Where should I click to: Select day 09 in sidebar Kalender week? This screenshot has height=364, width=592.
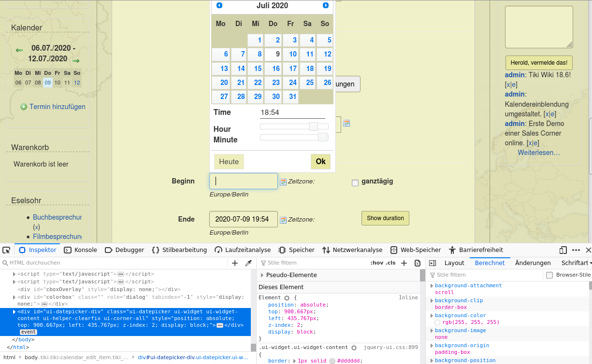click(x=47, y=83)
